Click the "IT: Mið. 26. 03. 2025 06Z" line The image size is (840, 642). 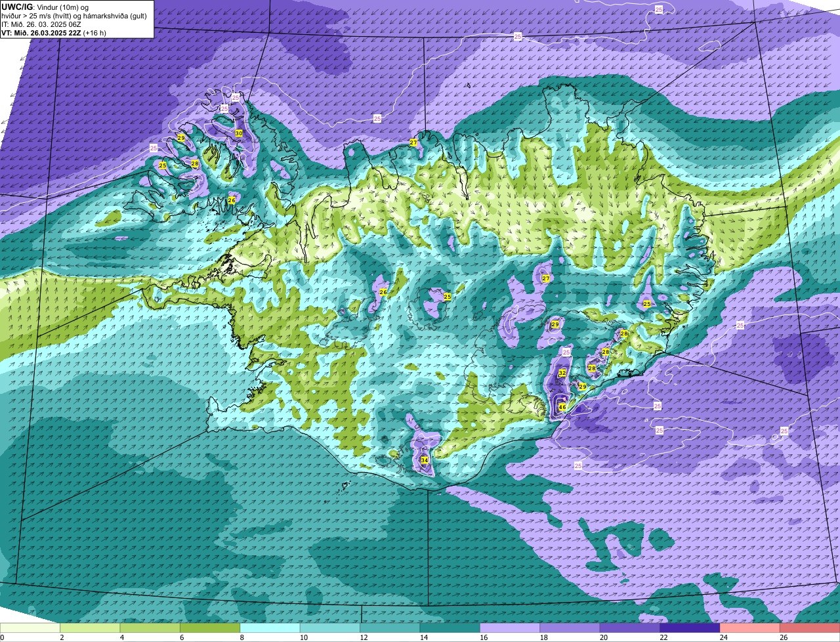(x=40, y=24)
